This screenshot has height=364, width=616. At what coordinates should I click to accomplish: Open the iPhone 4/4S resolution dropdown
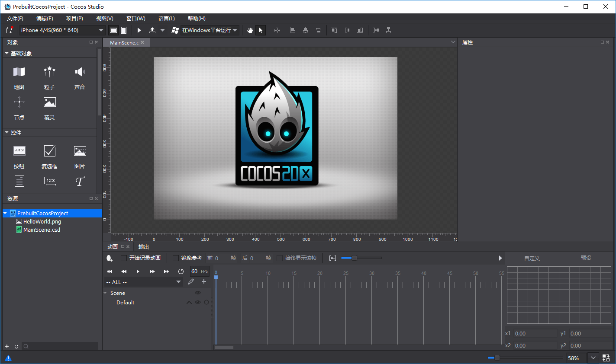(62, 30)
